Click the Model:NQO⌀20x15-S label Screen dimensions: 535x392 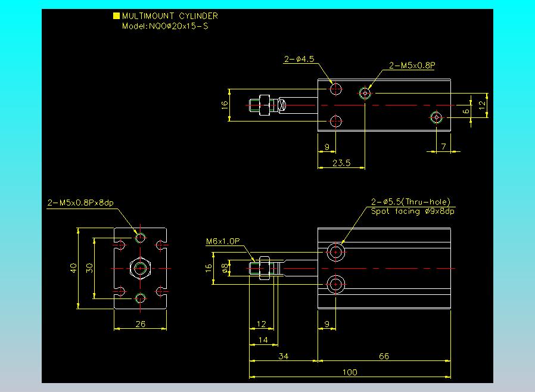(x=165, y=26)
